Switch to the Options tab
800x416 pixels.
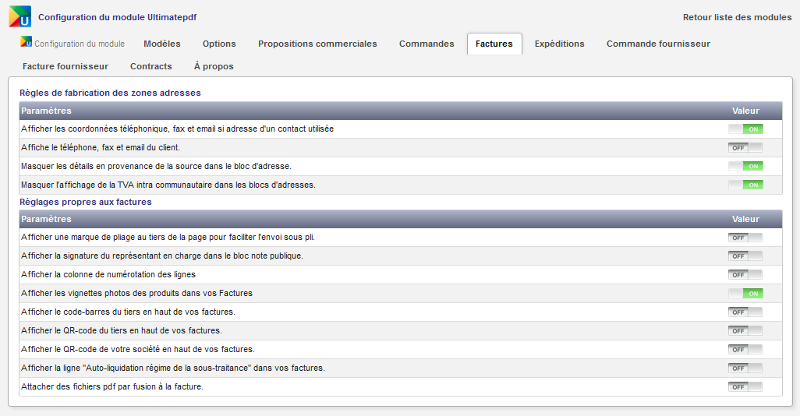(219, 44)
